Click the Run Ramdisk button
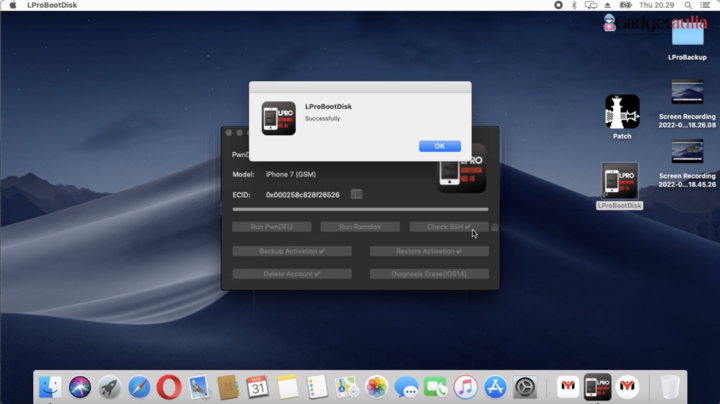This screenshot has height=404, width=720. [360, 227]
